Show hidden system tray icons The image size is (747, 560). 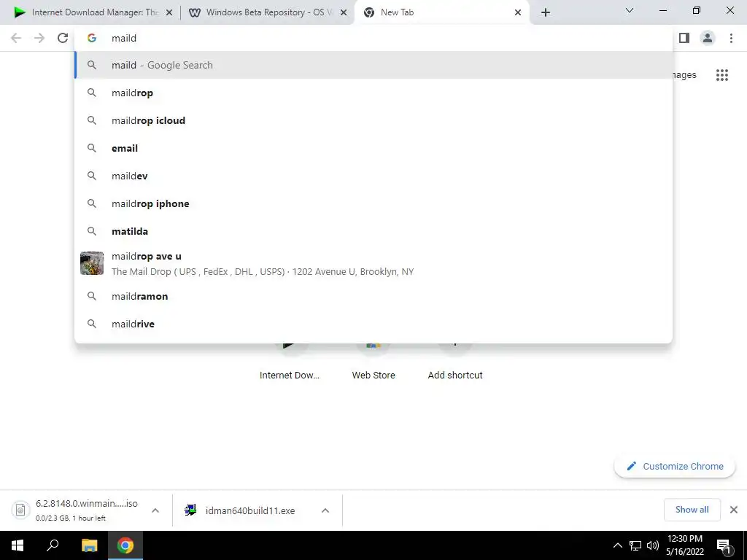pyautogui.click(x=617, y=545)
